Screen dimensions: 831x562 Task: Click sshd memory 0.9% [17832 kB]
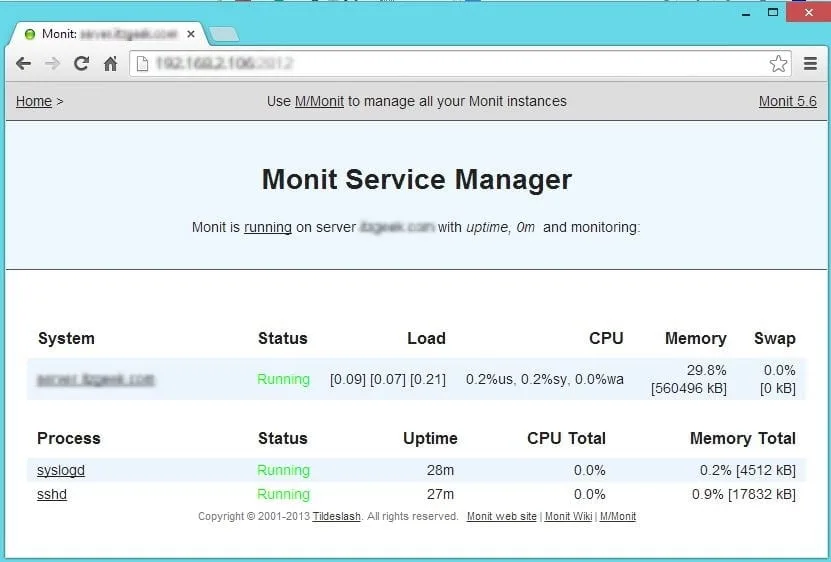744,494
